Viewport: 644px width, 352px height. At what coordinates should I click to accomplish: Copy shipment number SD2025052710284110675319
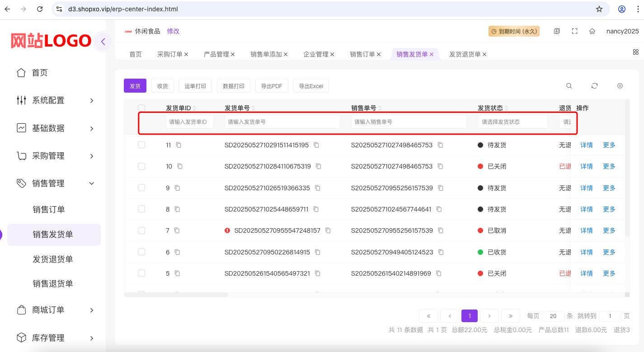pyautogui.click(x=318, y=166)
